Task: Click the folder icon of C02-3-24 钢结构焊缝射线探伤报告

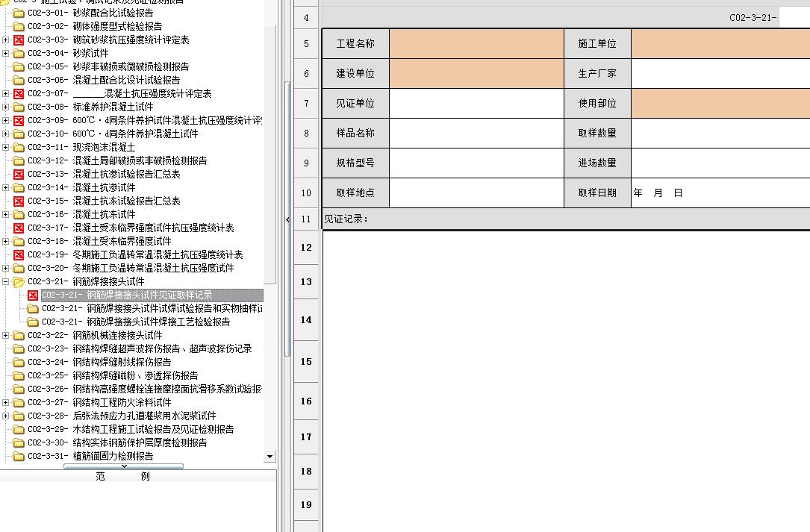Action: click(19, 363)
